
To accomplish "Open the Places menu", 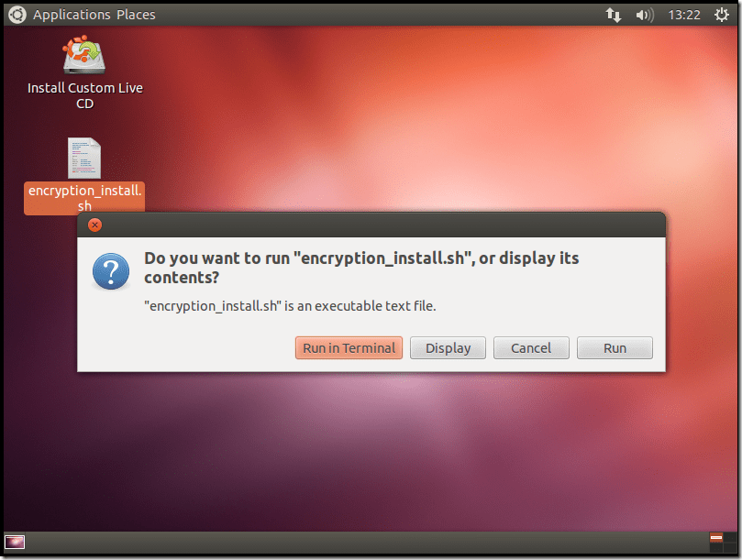I will click(x=136, y=15).
